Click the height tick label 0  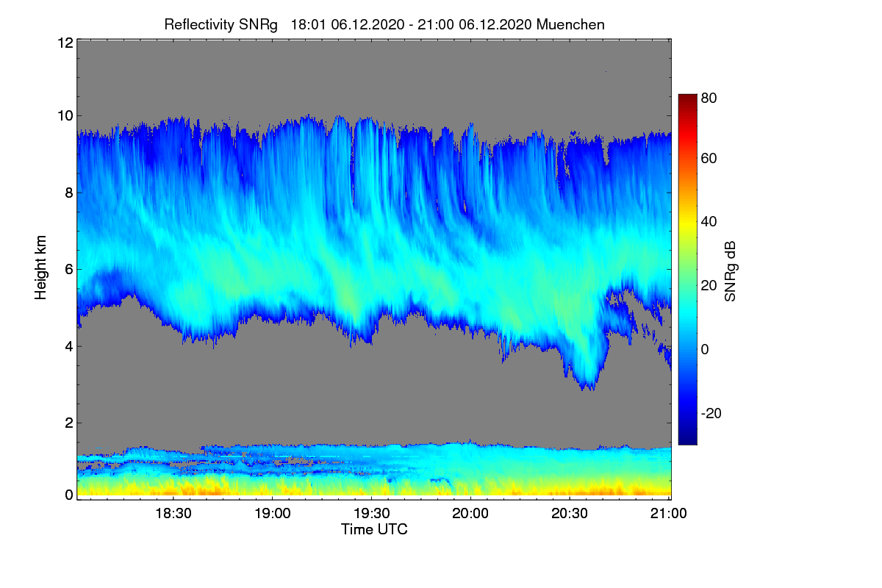(x=68, y=495)
